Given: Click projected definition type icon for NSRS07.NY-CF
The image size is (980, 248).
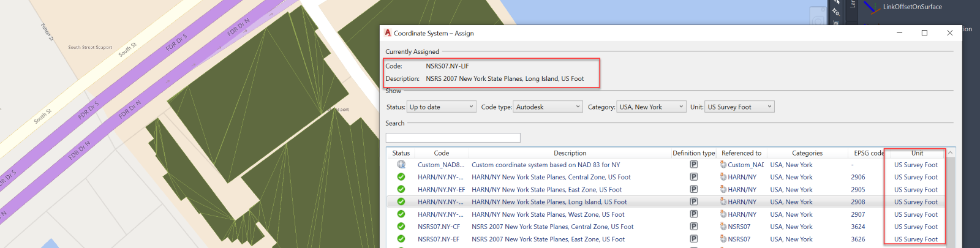Looking at the screenshot, I should click(693, 227).
